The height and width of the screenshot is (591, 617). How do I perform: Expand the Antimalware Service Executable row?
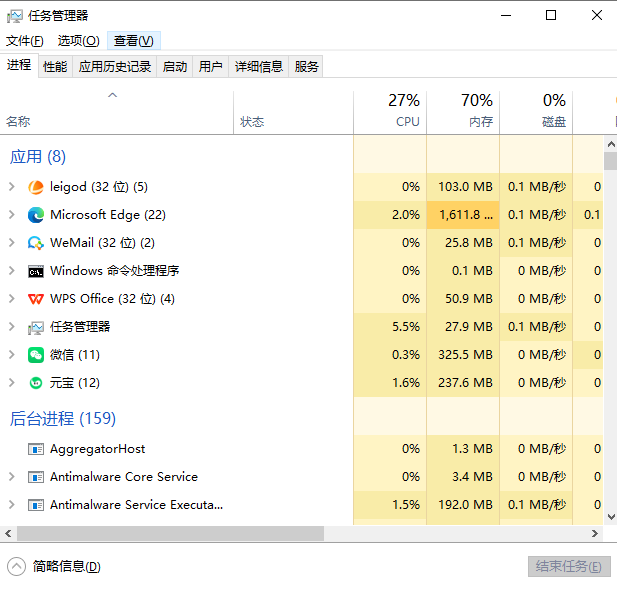pyautogui.click(x=12, y=505)
